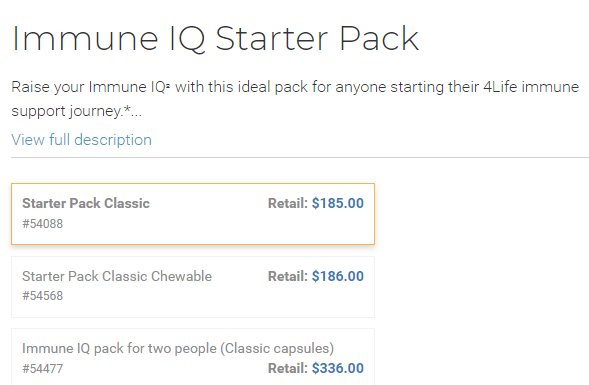589x385 pixels.
Task: Click the 'Starter Pack Classic Chewable' title text
Action: point(117,276)
